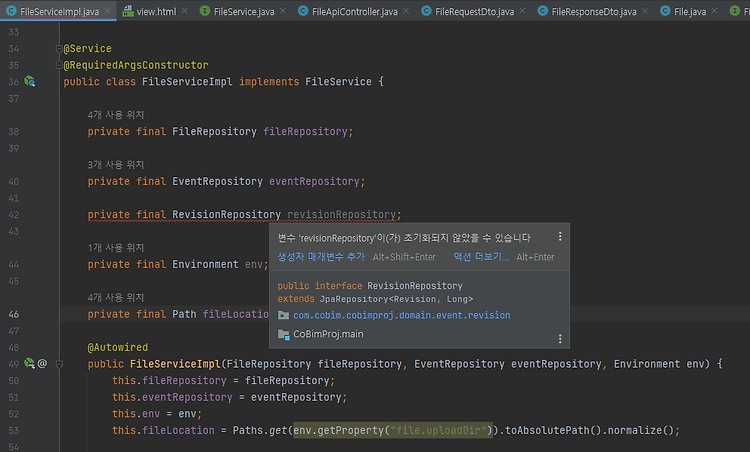Click the FileServiceImpl constructor name on line 49

175,364
